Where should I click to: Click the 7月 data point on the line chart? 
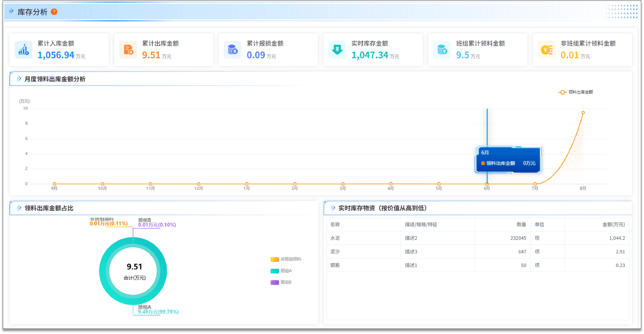coord(535,184)
